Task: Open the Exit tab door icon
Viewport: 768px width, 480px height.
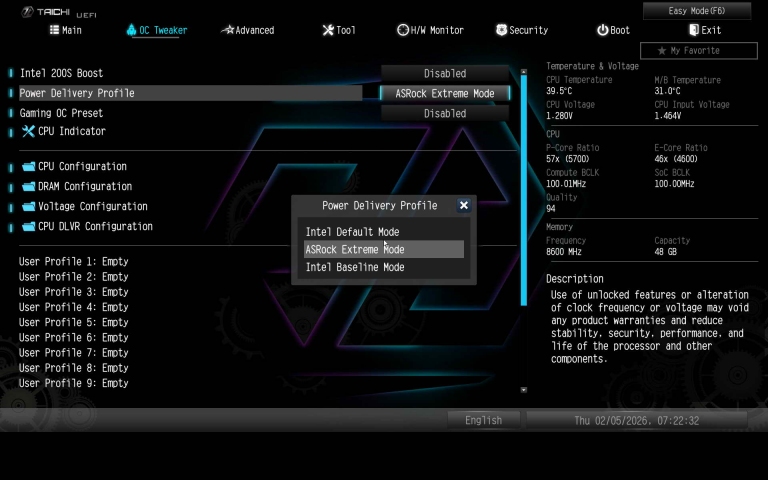Action: [693, 30]
